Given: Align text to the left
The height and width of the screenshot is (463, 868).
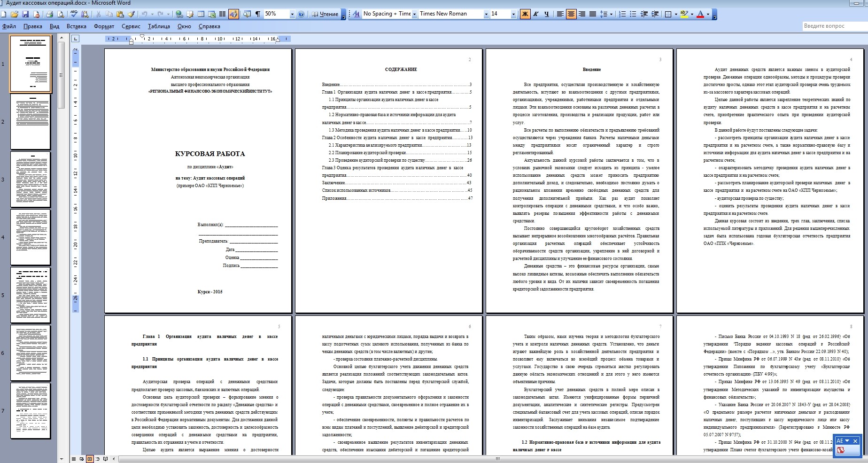Looking at the screenshot, I should coord(560,14).
